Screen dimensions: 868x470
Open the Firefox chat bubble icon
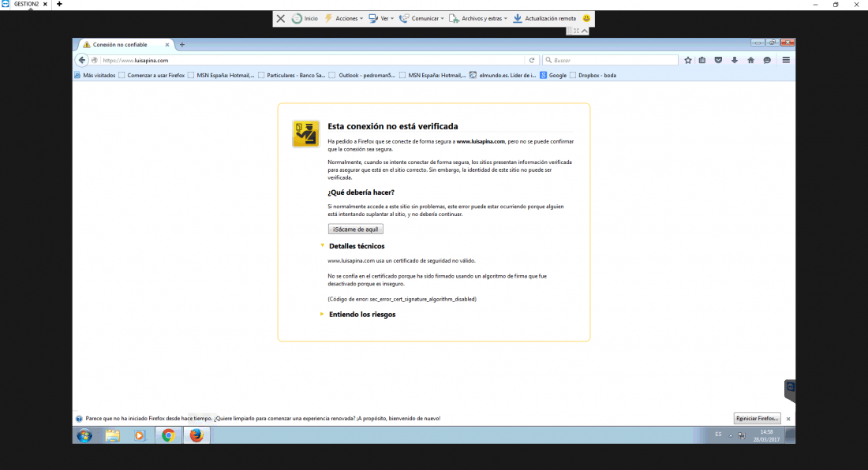coord(767,60)
